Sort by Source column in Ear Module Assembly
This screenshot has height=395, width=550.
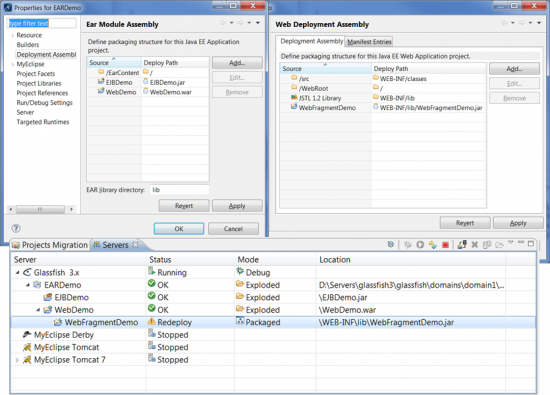(x=114, y=62)
